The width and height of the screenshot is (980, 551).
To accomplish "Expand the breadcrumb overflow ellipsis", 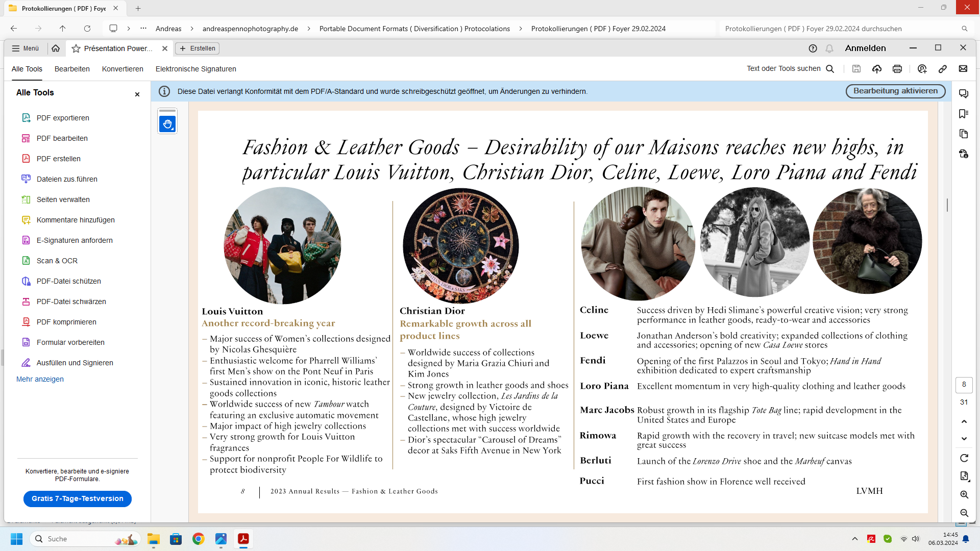I will click(x=143, y=29).
